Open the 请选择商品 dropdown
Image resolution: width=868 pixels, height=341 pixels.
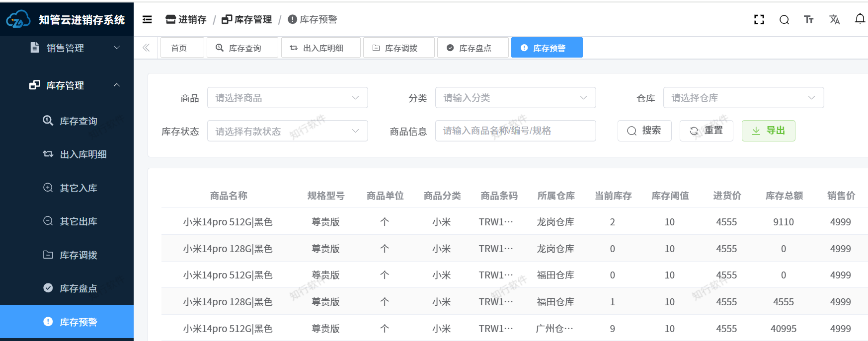(x=287, y=98)
